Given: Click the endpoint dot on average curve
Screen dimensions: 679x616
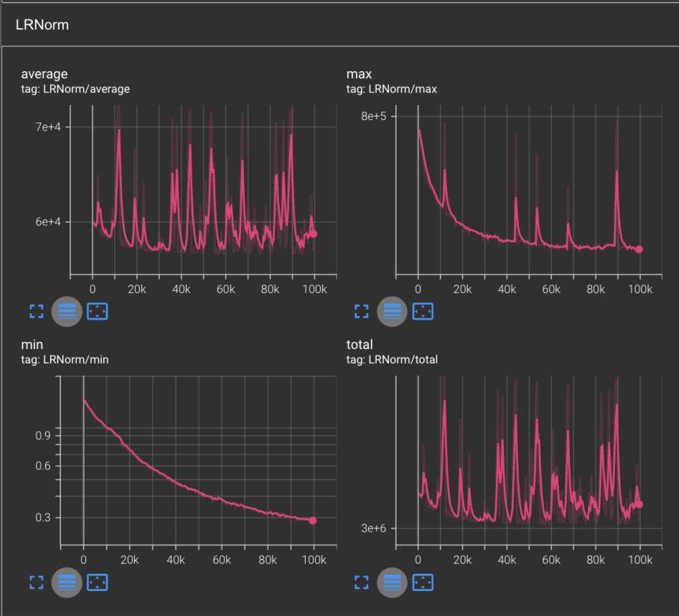Looking at the screenshot, I should click(314, 234).
